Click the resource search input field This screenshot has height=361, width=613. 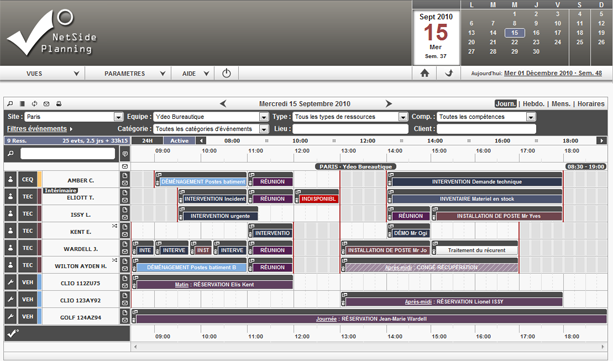coord(68,154)
